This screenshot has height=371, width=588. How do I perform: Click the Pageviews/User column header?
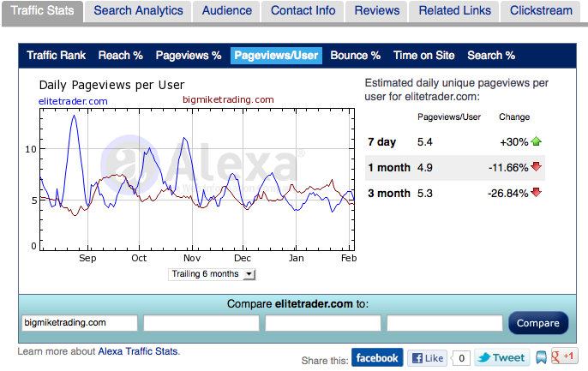tap(449, 117)
